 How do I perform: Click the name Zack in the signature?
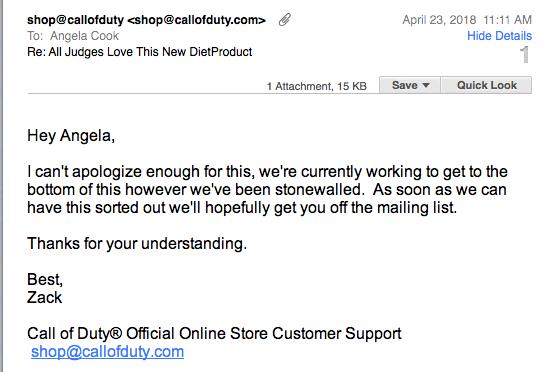44,297
